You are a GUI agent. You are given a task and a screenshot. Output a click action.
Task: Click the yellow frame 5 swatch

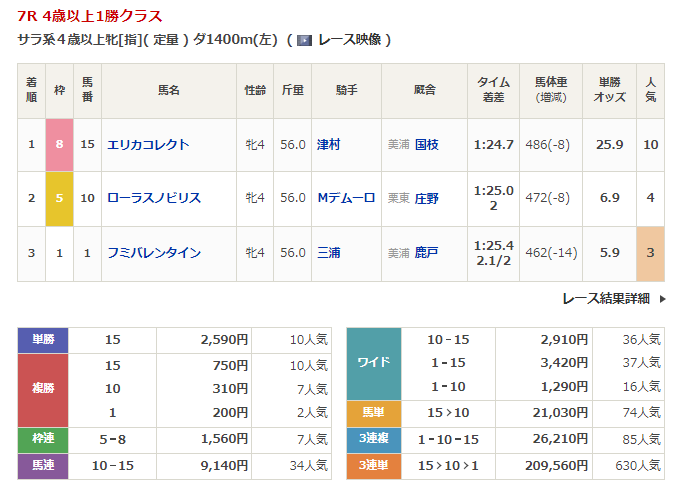coord(59,198)
